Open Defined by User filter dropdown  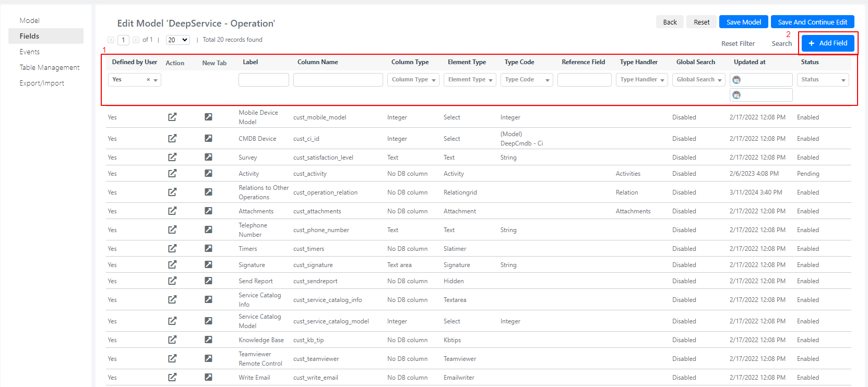tap(156, 80)
